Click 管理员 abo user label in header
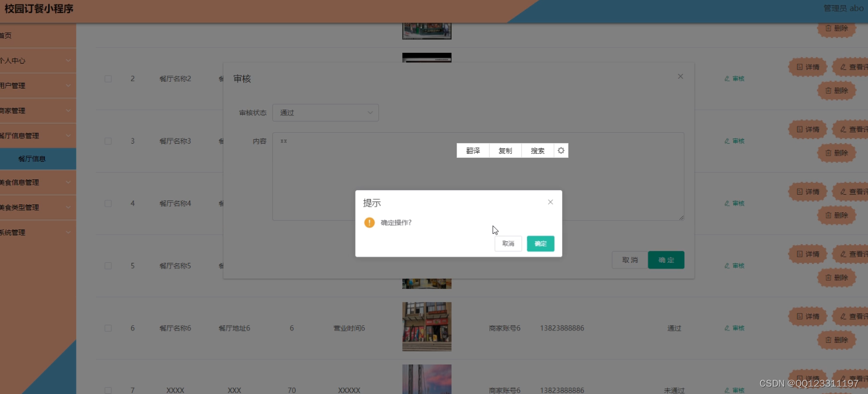 pyautogui.click(x=843, y=8)
